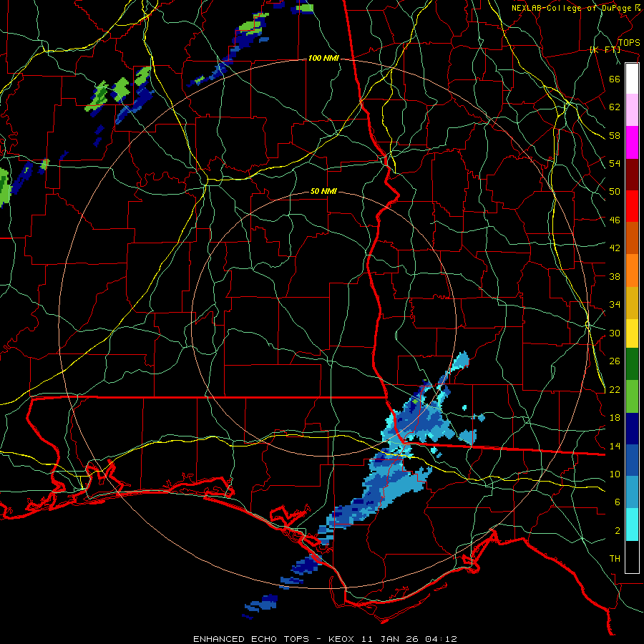Viewport: 644px width, 644px height.
Task: Click the legend value 46
Action: pos(615,220)
